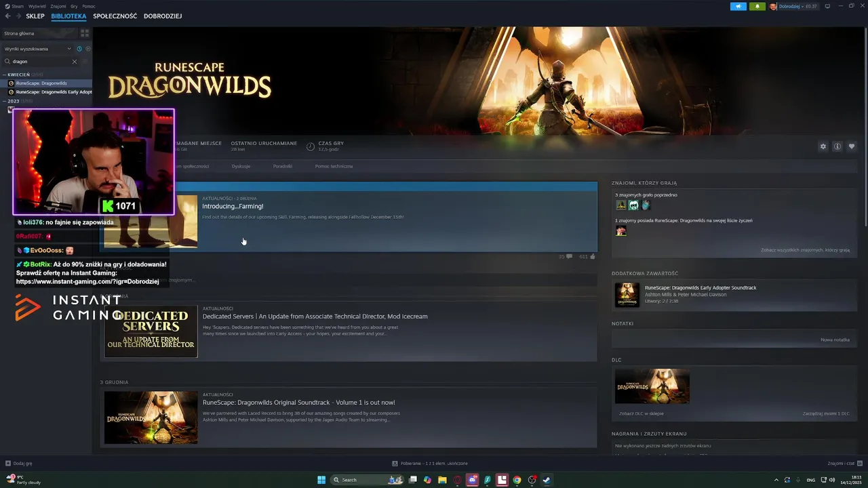The width and height of the screenshot is (868, 488).
Task: Switch library to grid view icon
Action: (x=85, y=33)
